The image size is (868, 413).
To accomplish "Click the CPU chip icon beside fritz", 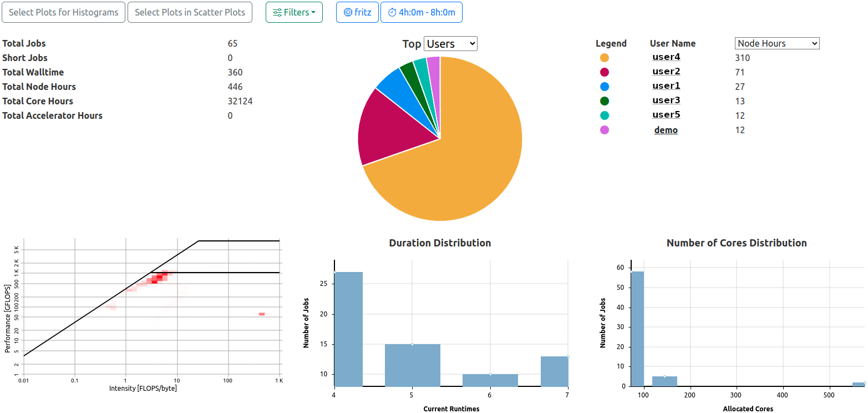I will [348, 12].
